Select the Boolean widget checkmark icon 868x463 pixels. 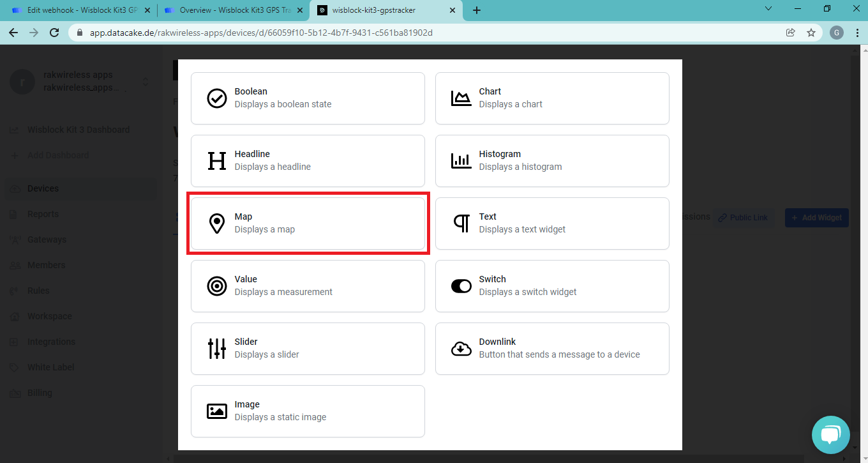[217, 98]
